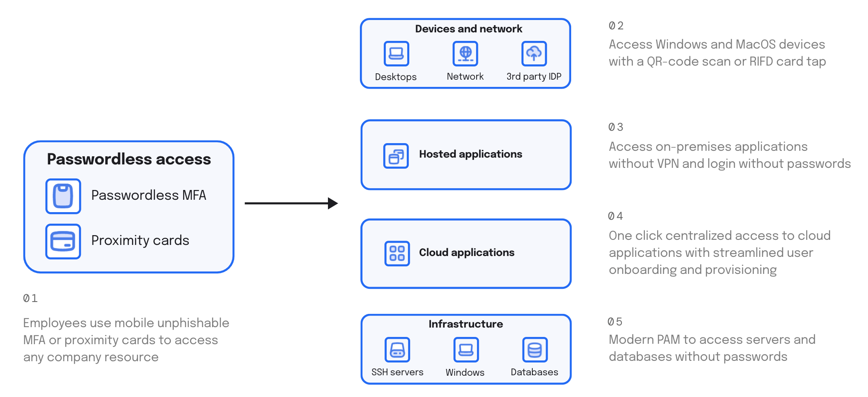Click the Cloud applications grid icon

click(397, 253)
